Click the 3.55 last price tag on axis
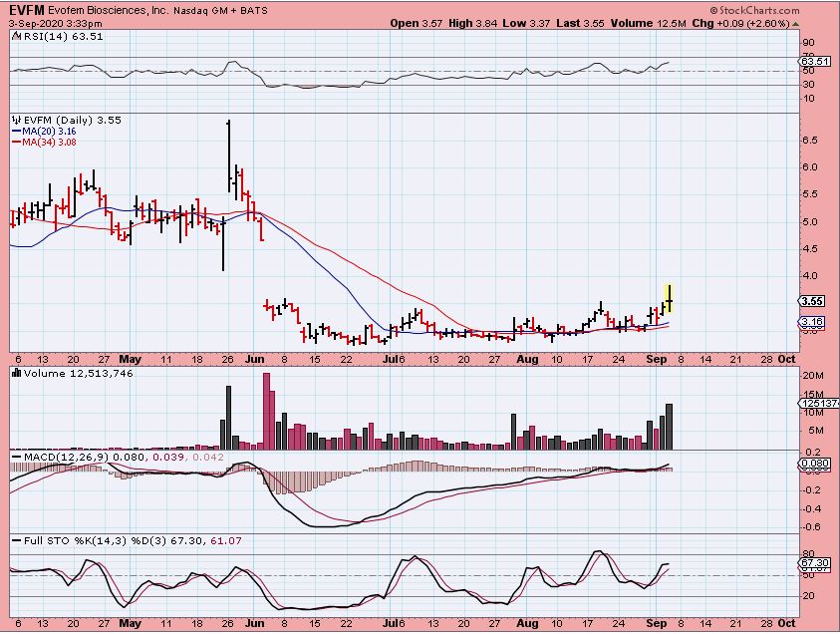Viewport: 840px width, 634px height. [812, 301]
